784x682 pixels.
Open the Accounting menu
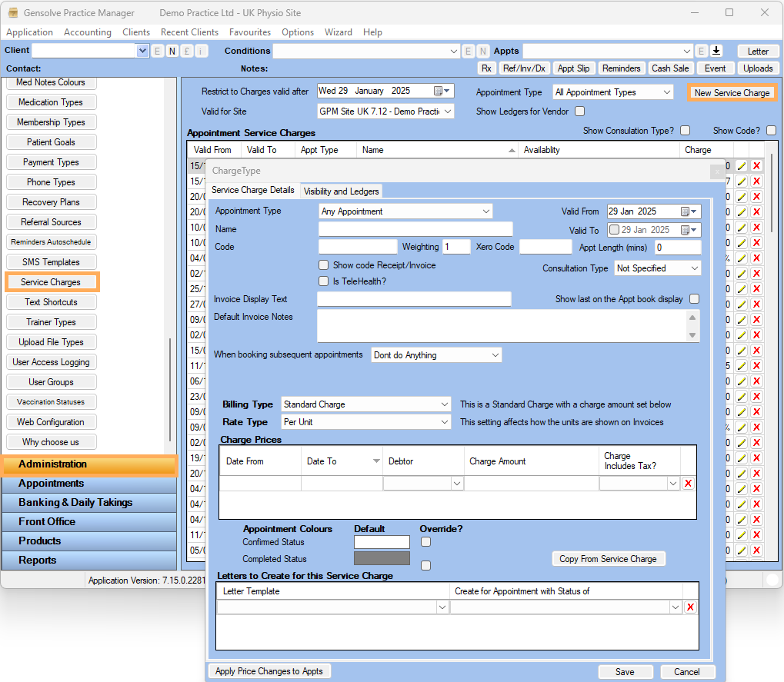point(87,32)
